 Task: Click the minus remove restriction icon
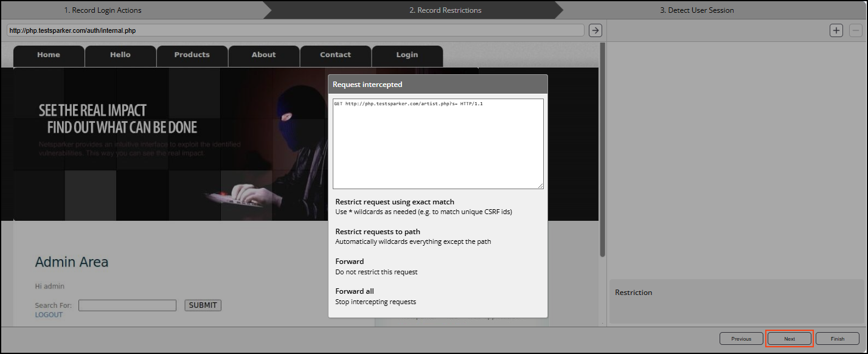tap(855, 30)
